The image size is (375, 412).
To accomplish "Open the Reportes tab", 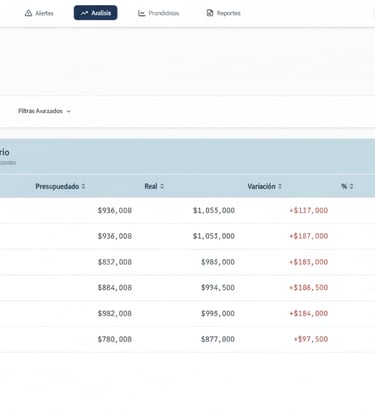I will click(x=224, y=13).
